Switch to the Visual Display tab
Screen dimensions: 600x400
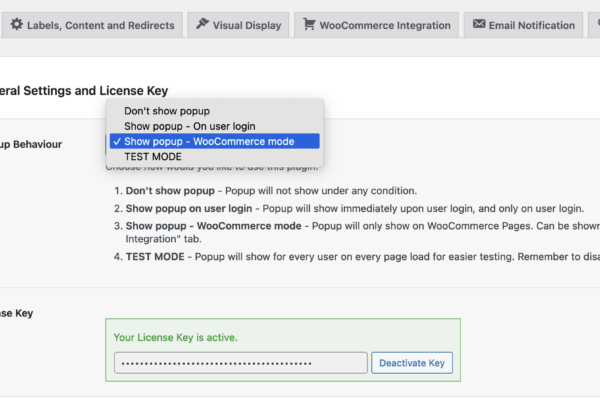coord(238,25)
